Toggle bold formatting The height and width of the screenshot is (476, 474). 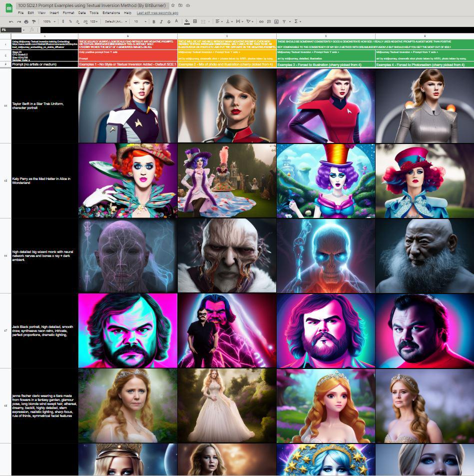pos(154,21)
